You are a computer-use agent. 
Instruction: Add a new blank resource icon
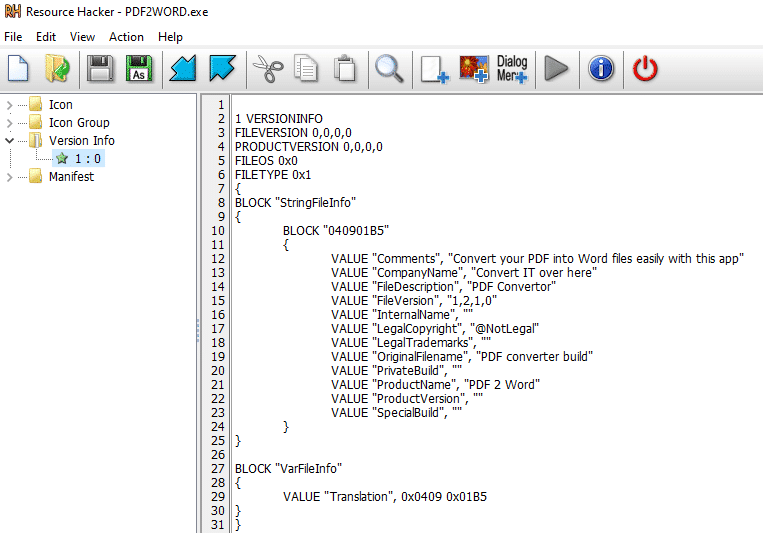tap(434, 69)
